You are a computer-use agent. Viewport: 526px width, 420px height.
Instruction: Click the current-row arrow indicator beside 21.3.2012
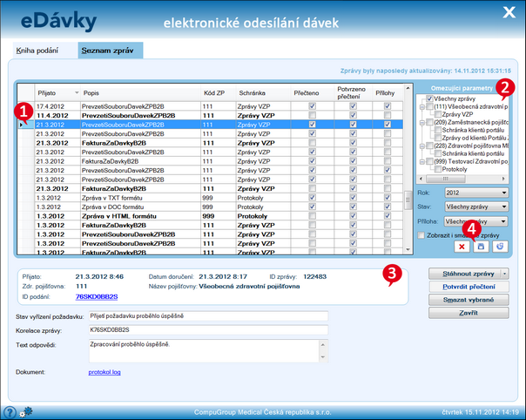22,125
